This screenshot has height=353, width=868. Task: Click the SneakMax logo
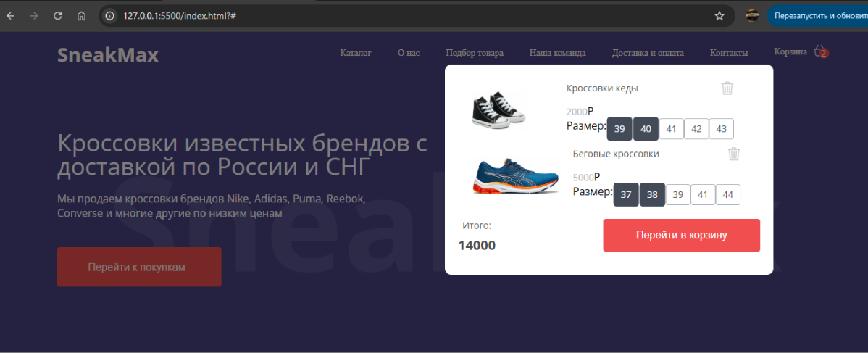108,55
